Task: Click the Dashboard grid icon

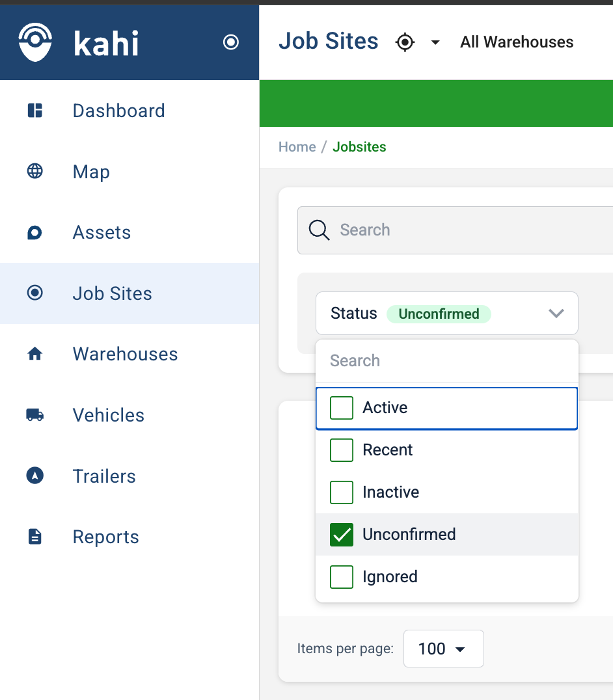Action: point(35,110)
